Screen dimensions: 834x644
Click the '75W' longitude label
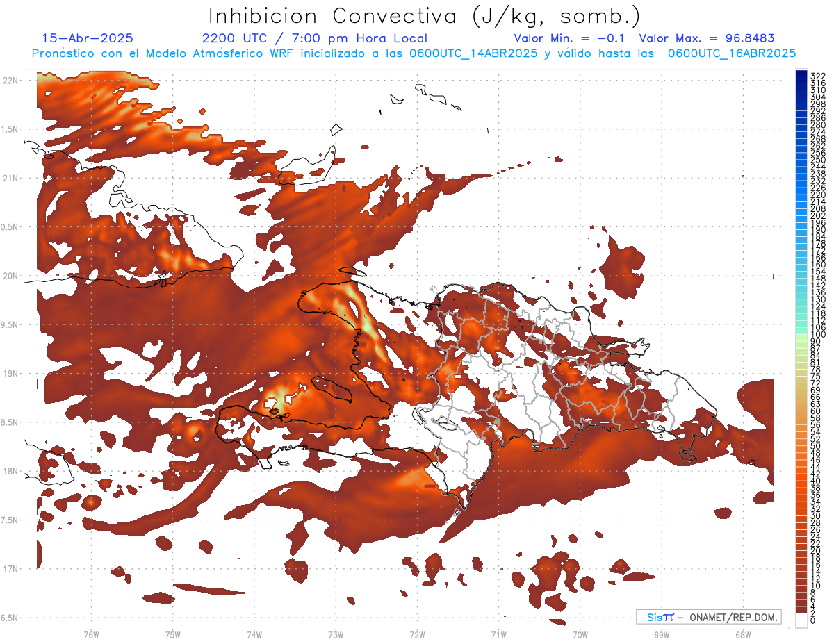click(172, 634)
